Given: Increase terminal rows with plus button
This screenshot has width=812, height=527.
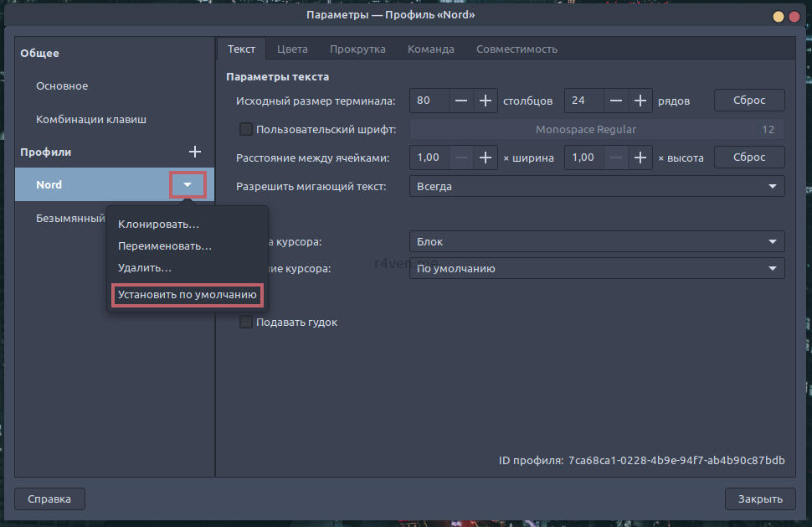Looking at the screenshot, I should (x=640, y=101).
